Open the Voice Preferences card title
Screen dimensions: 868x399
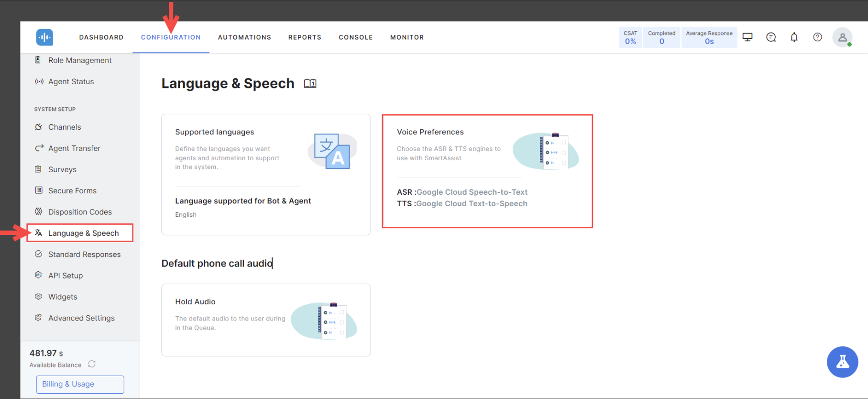[430, 132]
